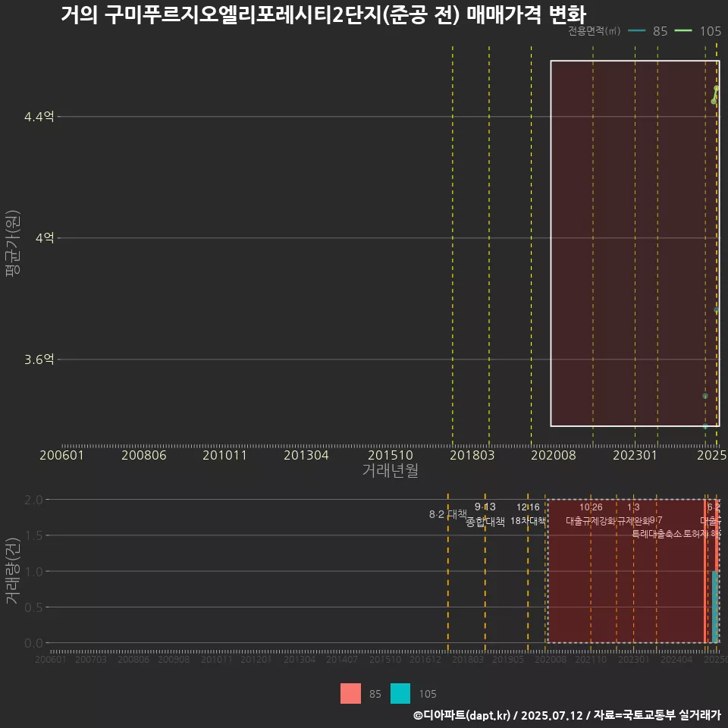Click the 1.5 volume axis label
728x728 pixels.
coord(33,536)
